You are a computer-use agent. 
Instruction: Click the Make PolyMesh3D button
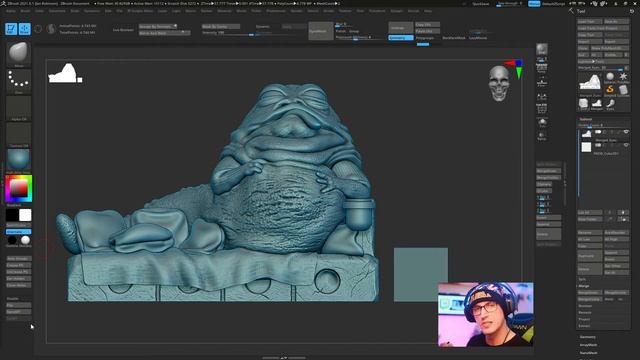coord(610,48)
